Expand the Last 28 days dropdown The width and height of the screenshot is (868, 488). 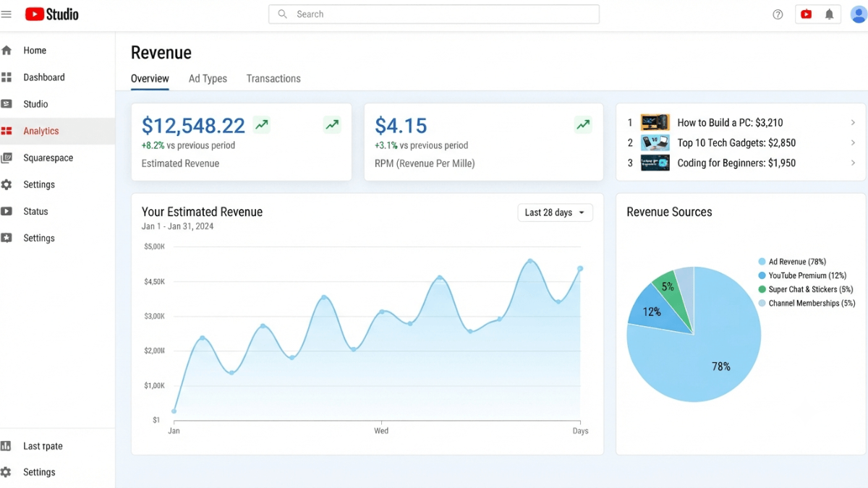click(555, 213)
